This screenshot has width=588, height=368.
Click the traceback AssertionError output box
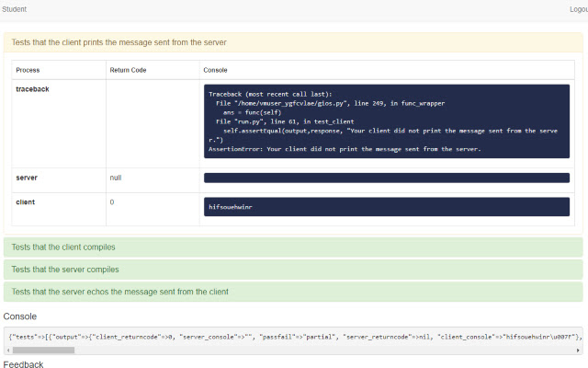coord(386,121)
